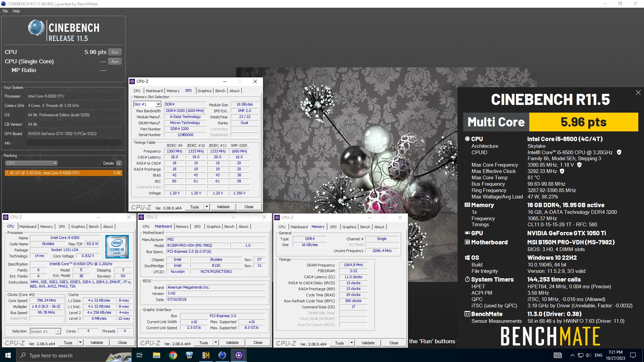
Task: Select Memory tab in Mainboard window
Action: coord(182,227)
